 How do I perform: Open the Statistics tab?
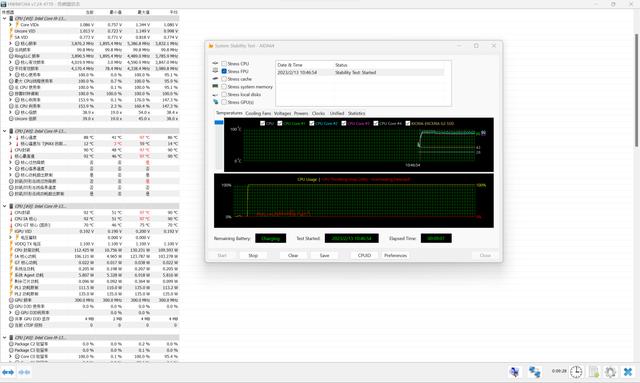point(356,113)
